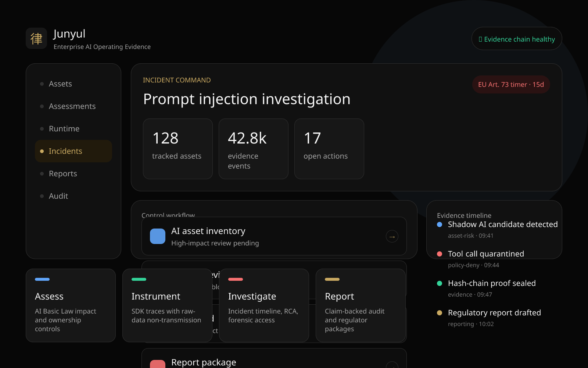Click "High-impact review pending" status text
Screen dimensions: 588x368
pyautogui.click(x=215, y=243)
